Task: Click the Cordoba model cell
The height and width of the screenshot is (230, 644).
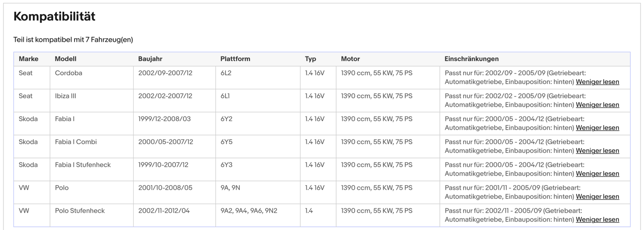Action: click(x=69, y=73)
